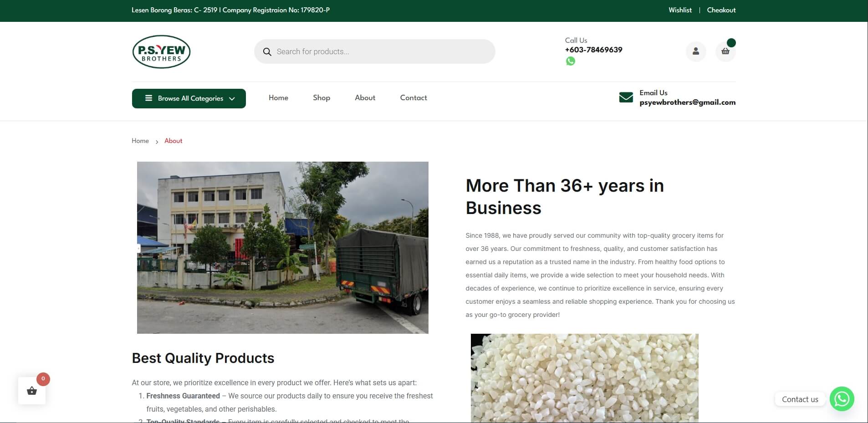Click the Checkout link in top bar

[721, 10]
